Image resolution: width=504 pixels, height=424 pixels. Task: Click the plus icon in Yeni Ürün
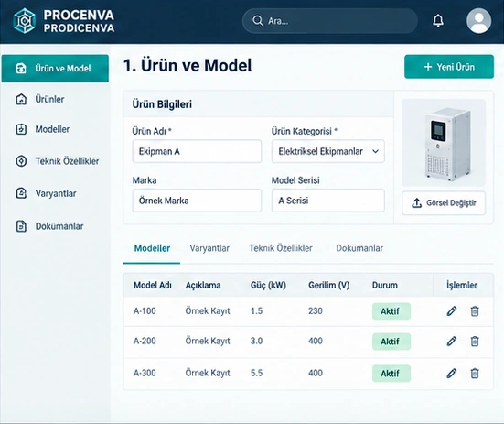click(x=428, y=67)
